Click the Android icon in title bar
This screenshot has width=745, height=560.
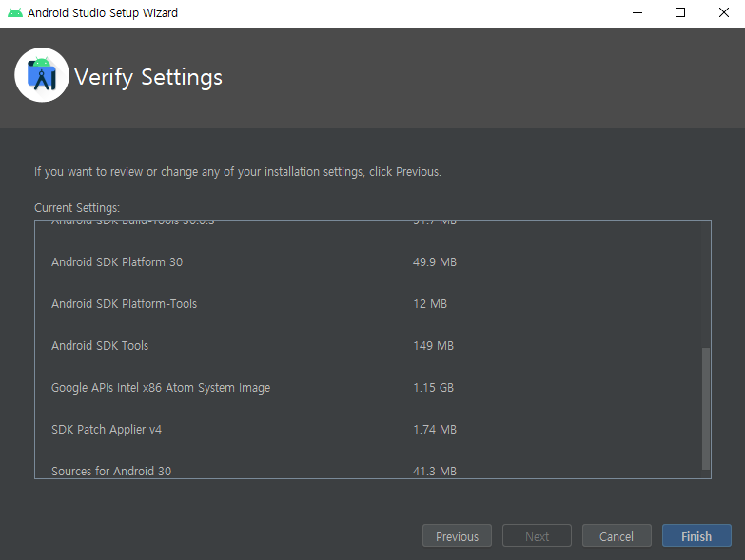click(14, 12)
